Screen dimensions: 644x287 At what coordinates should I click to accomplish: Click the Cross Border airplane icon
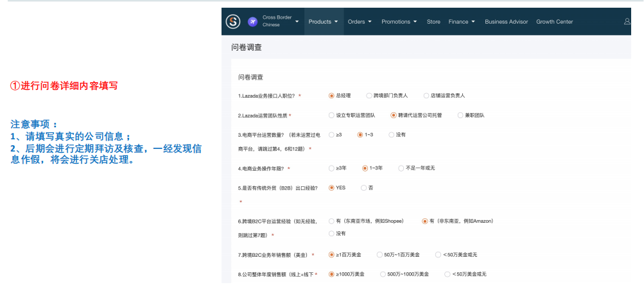[x=252, y=22]
